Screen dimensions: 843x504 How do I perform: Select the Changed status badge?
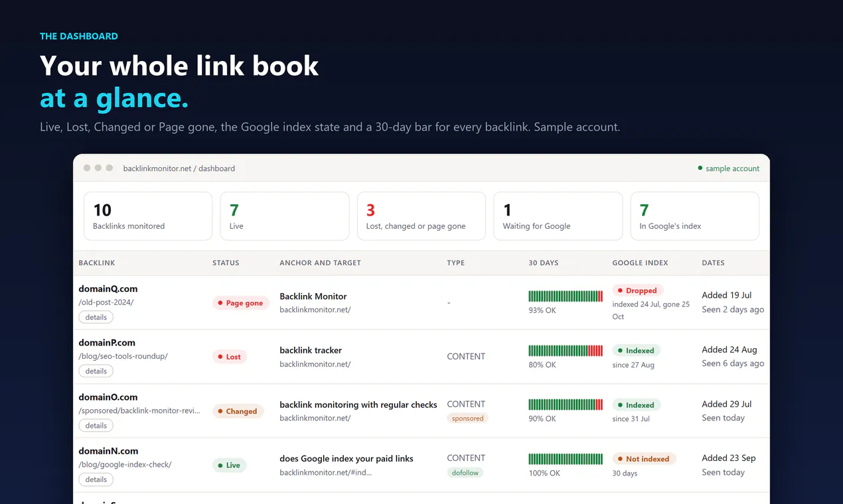pos(238,411)
